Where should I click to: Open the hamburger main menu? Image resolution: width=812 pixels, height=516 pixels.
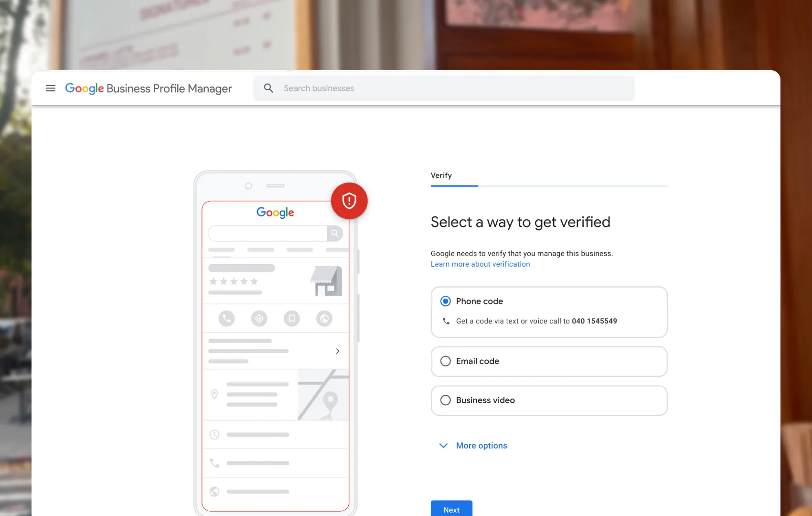(x=50, y=88)
